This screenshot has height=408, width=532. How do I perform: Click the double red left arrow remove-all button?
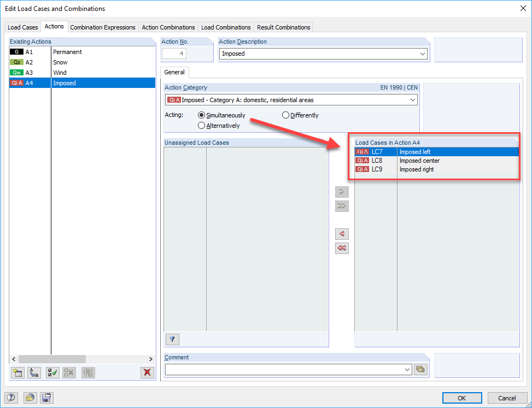[x=342, y=248]
